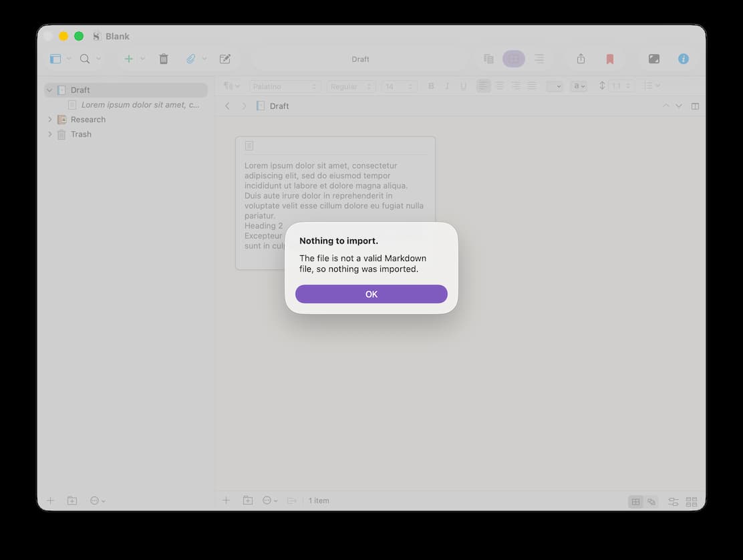Viewport: 743px width, 560px height.
Task: Click the Share icon in the toolbar
Action: pos(581,59)
